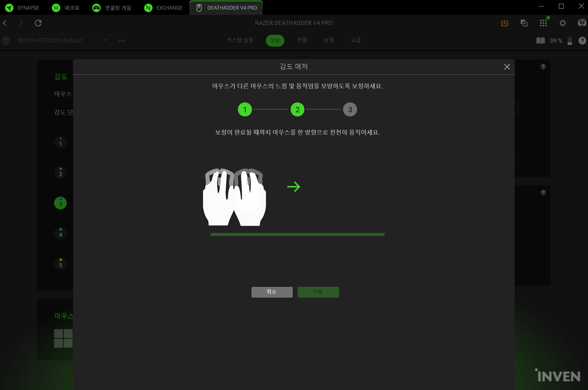Open the app grid launcher icon
The width and height of the screenshot is (588, 390).
[543, 23]
